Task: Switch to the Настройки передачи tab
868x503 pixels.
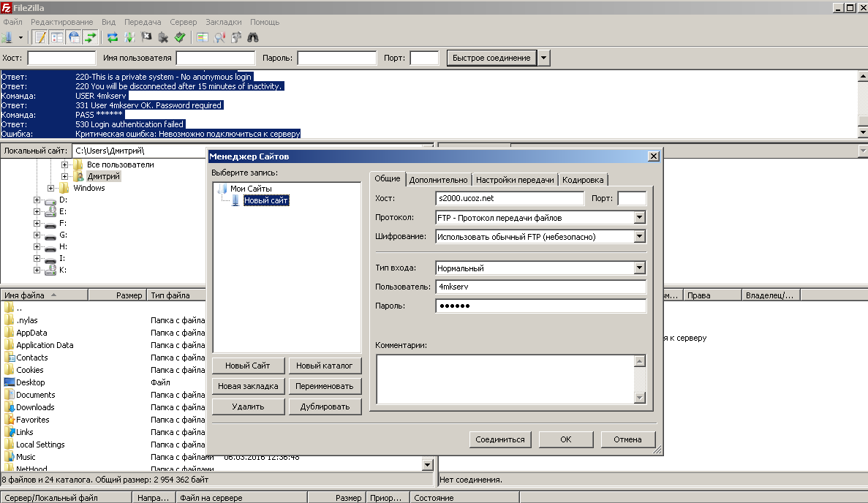Action: [515, 180]
